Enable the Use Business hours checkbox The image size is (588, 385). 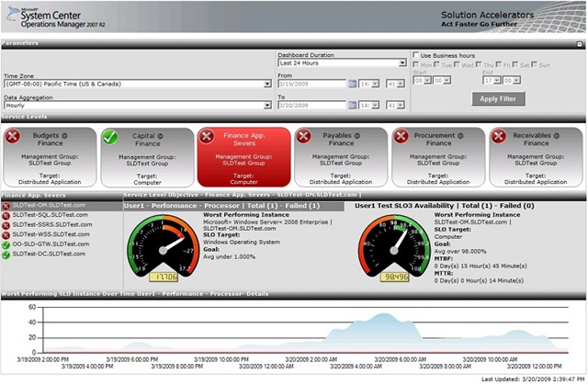click(415, 55)
